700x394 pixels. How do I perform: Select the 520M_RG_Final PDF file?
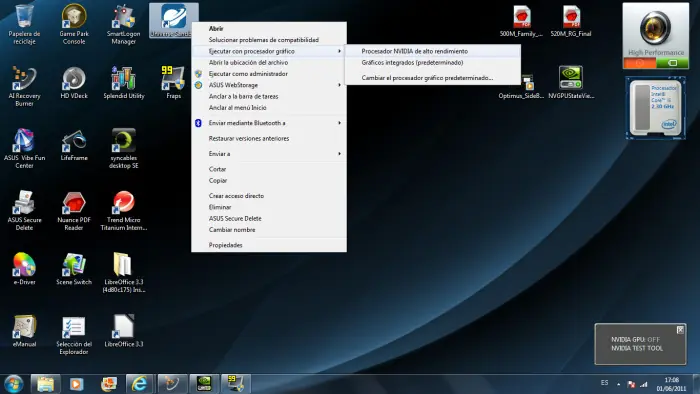click(x=571, y=21)
